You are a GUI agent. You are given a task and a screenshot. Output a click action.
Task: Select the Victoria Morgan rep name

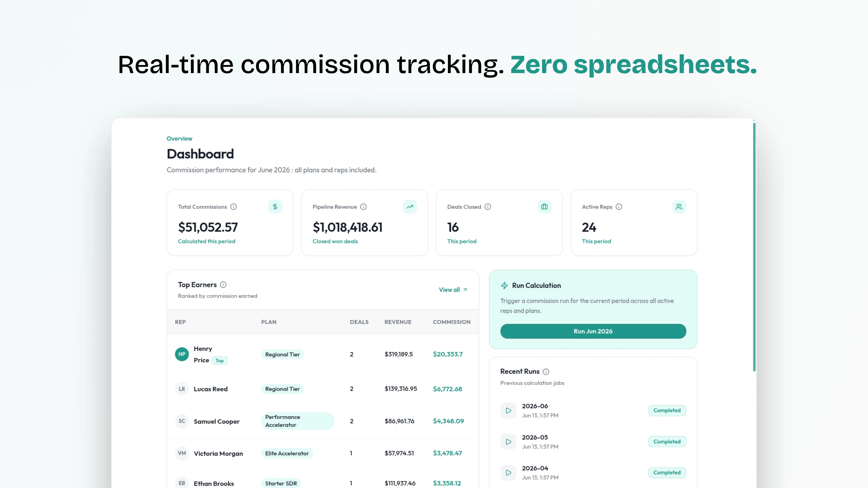pyautogui.click(x=218, y=454)
